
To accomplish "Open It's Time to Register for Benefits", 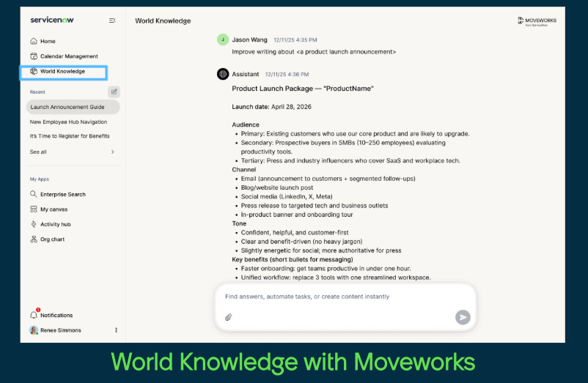I will [70, 136].
